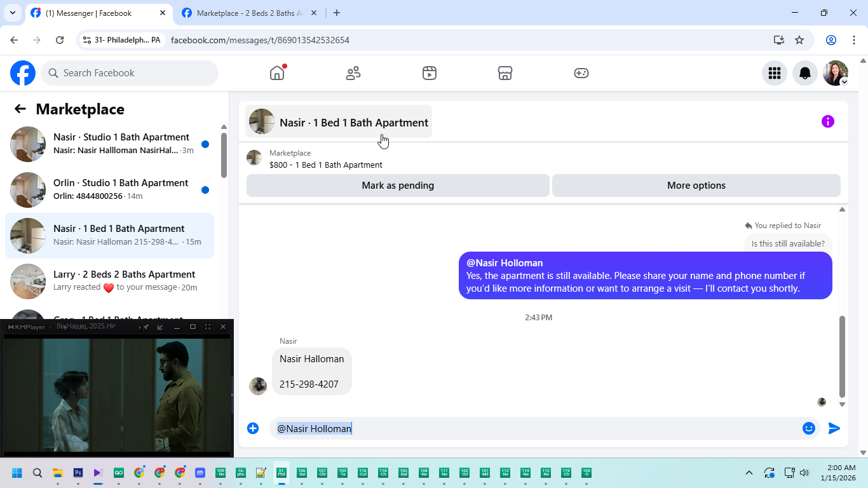The image size is (868, 488).
Task: Open the Facebook Home feed icon
Action: pos(277,73)
